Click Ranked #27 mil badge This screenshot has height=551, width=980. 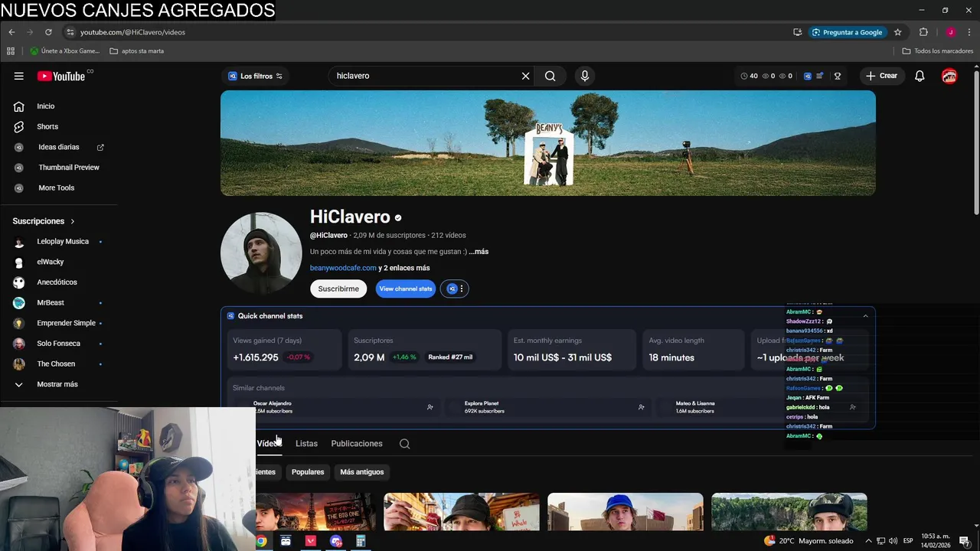(450, 357)
